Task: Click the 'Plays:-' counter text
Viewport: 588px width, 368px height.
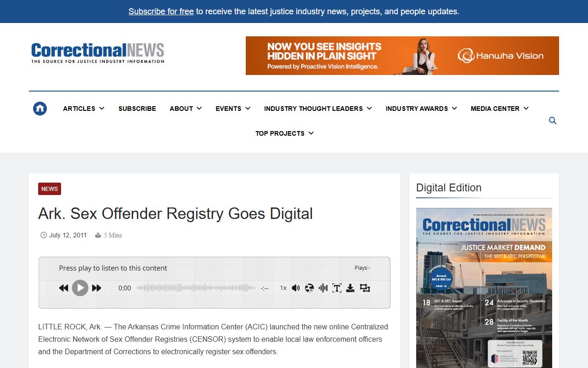Action: coord(362,268)
